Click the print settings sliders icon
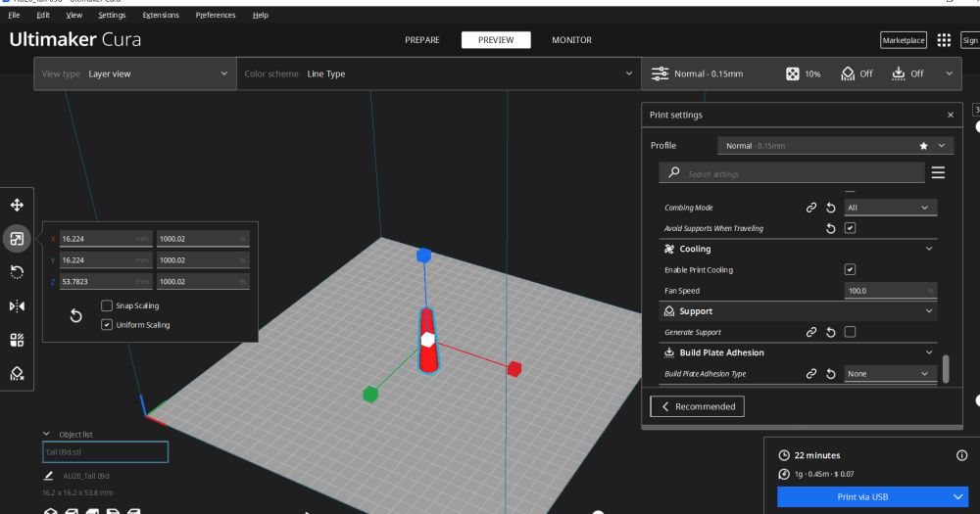Viewport: 980px width, 514px height. click(x=660, y=73)
